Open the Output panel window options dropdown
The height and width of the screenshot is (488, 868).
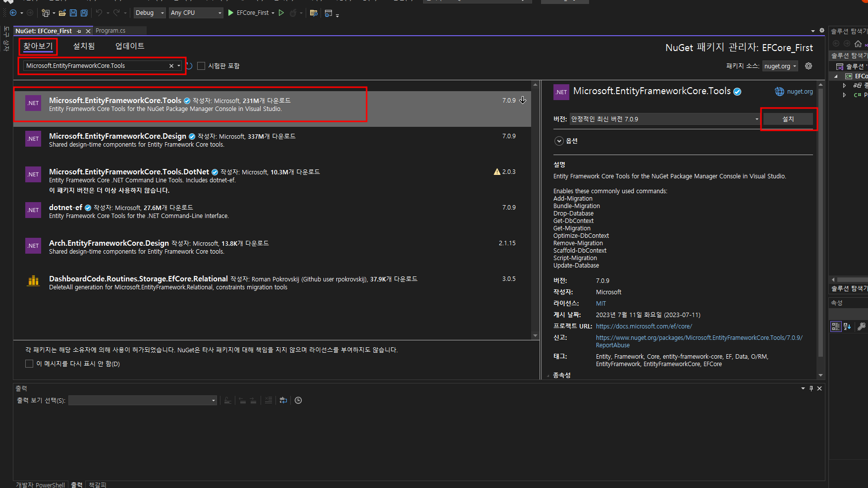coord(803,388)
